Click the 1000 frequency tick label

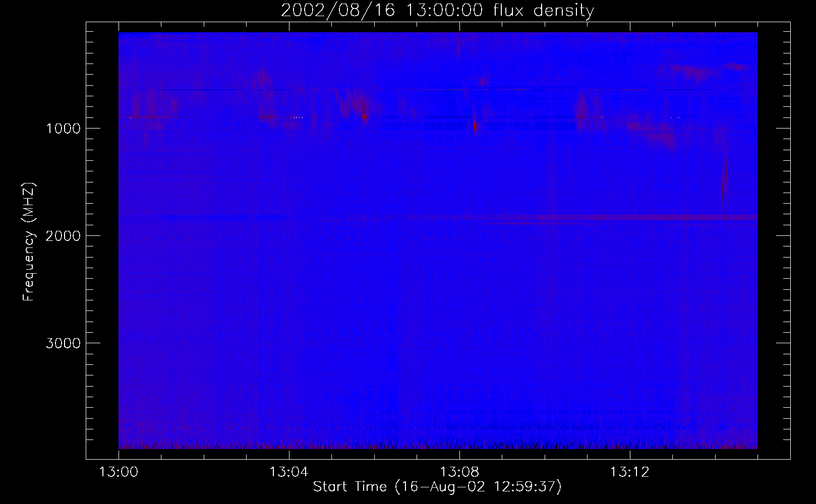click(63, 129)
